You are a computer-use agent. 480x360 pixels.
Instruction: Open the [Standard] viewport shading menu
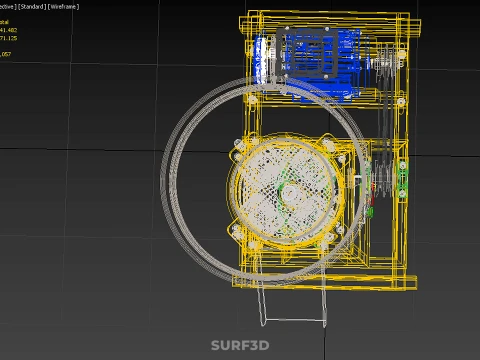(32, 7)
